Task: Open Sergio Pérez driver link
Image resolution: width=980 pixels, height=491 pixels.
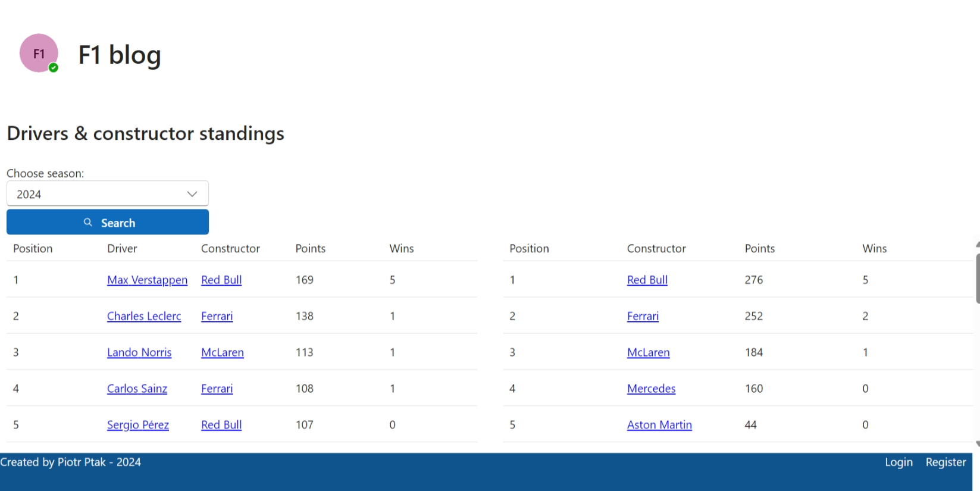Action: point(138,425)
